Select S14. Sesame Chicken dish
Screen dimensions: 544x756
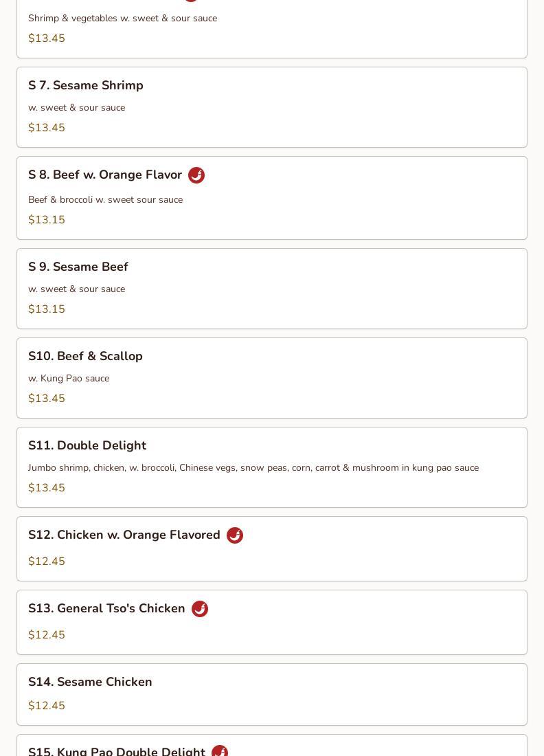90,682
